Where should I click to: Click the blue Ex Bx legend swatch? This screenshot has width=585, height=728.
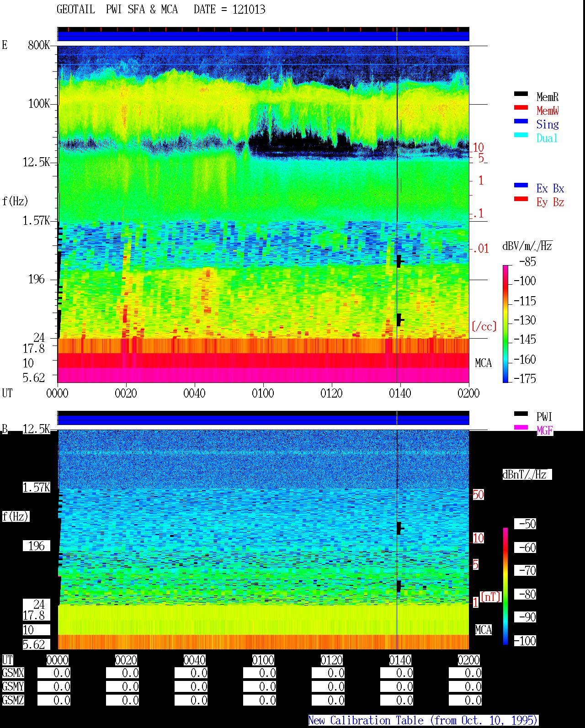[x=521, y=186]
